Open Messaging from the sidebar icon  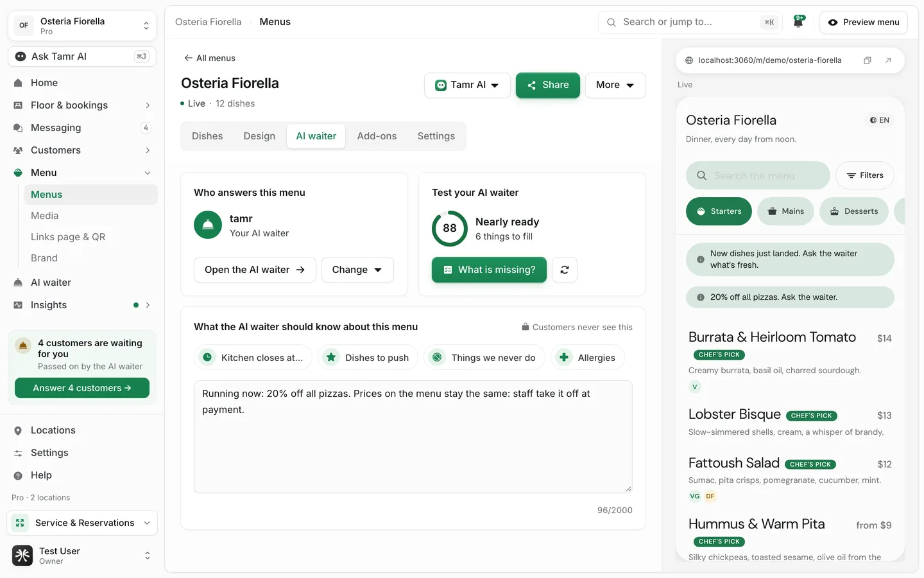(x=18, y=128)
